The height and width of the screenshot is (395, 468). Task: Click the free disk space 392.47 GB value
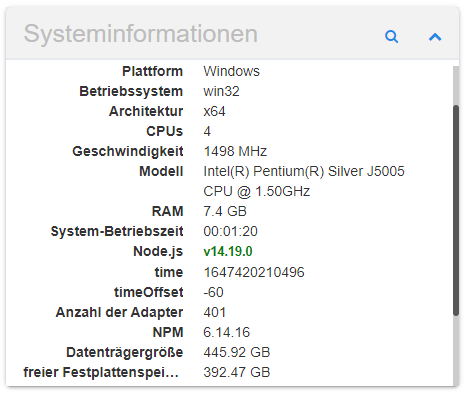click(237, 372)
